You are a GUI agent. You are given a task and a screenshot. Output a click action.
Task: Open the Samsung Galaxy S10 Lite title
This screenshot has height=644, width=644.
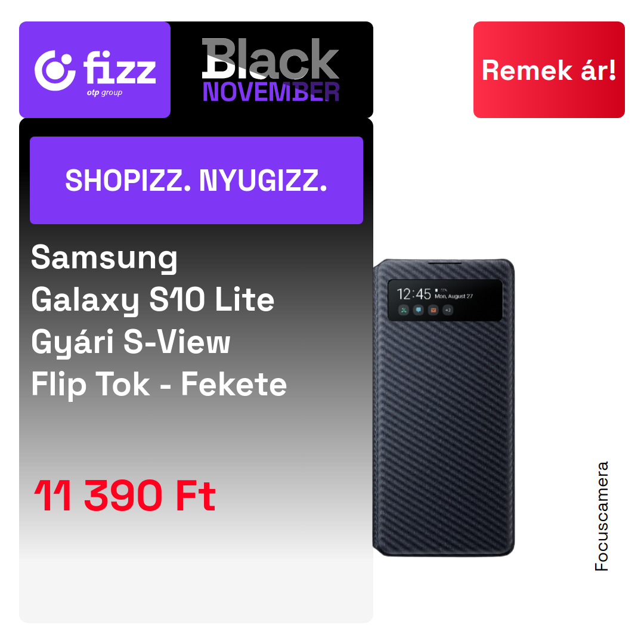click(153, 279)
